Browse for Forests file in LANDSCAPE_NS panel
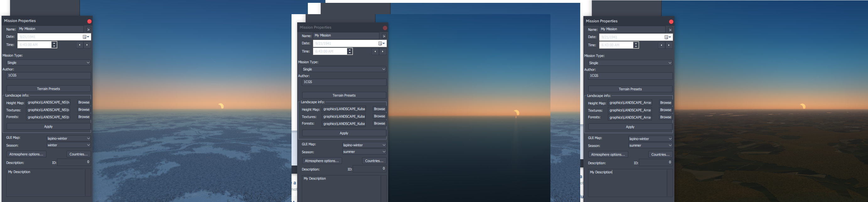Viewport: 868px width, 202px height. [x=83, y=117]
